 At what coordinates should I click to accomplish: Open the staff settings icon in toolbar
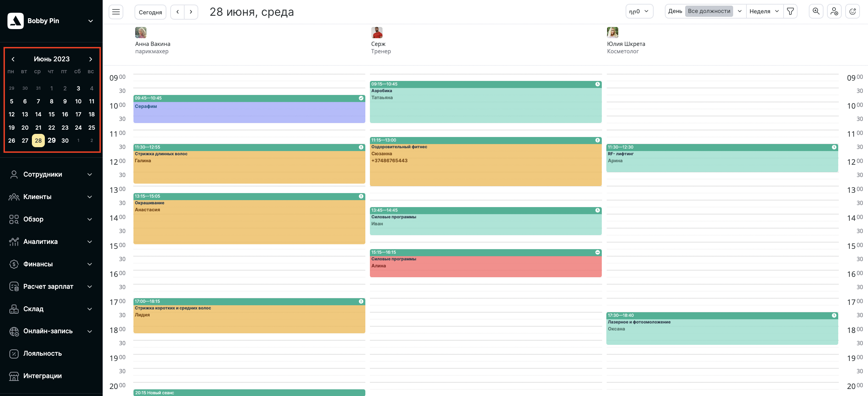tap(834, 12)
